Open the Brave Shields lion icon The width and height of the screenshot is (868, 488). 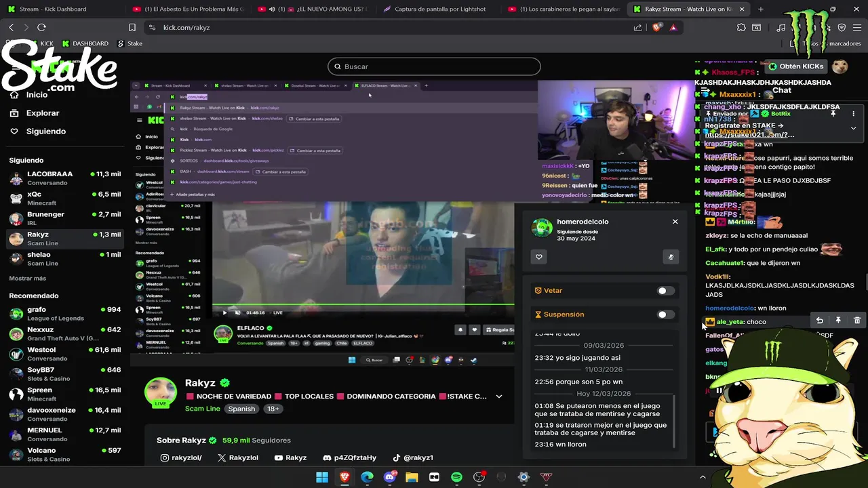tap(656, 27)
